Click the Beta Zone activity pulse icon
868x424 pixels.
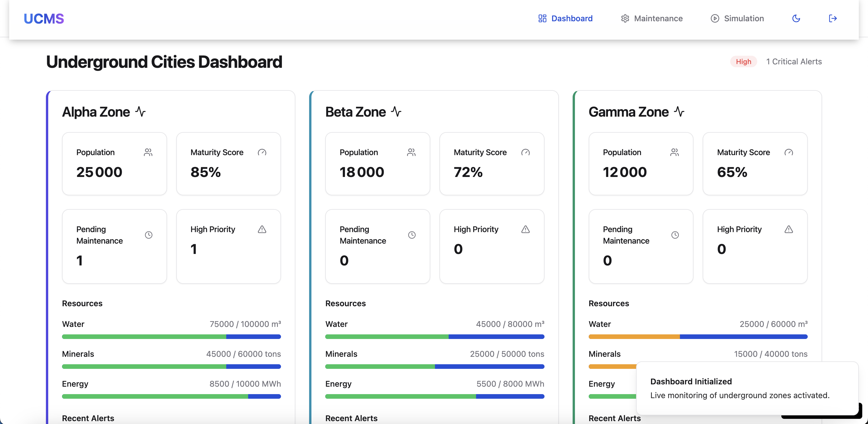pyautogui.click(x=396, y=112)
